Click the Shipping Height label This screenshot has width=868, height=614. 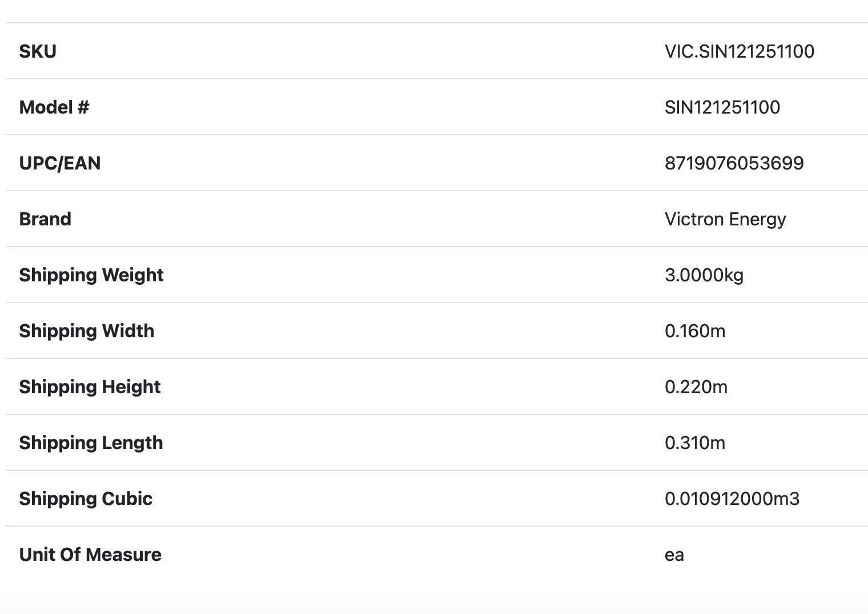point(90,387)
